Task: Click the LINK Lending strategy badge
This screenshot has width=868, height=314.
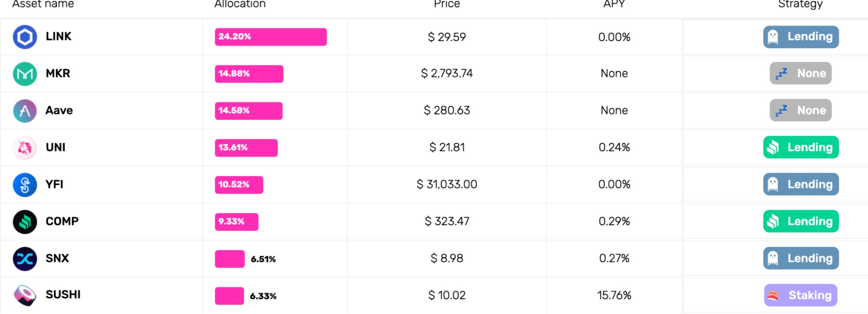Action: point(801,37)
